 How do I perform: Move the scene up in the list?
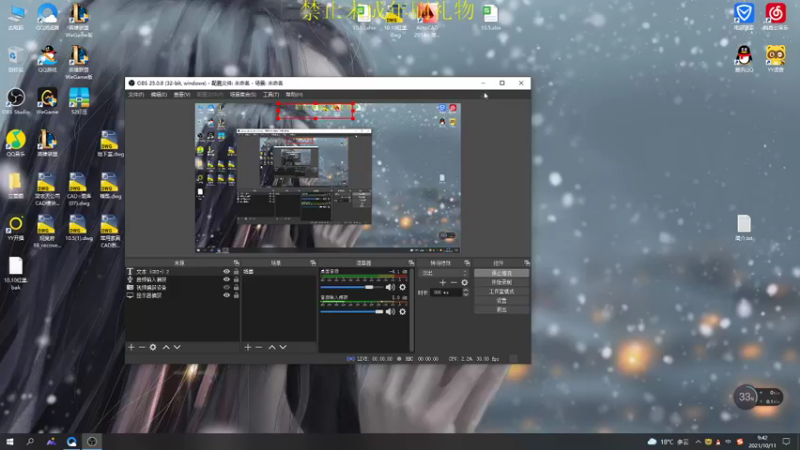[272, 347]
